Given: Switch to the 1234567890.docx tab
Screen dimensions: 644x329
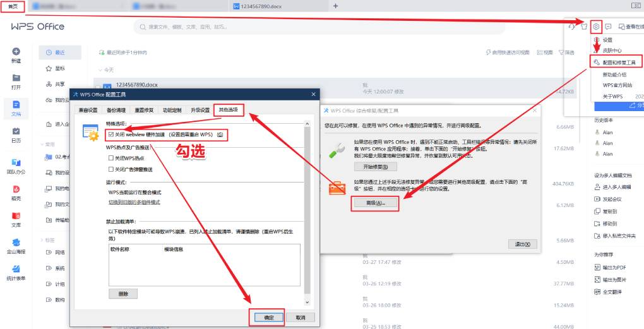Looking at the screenshot, I should (279, 6).
